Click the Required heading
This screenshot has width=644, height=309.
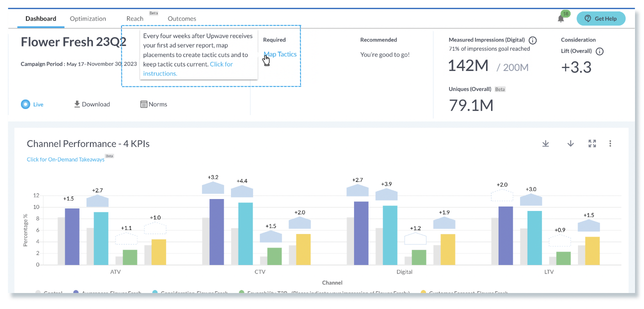[x=274, y=39]
